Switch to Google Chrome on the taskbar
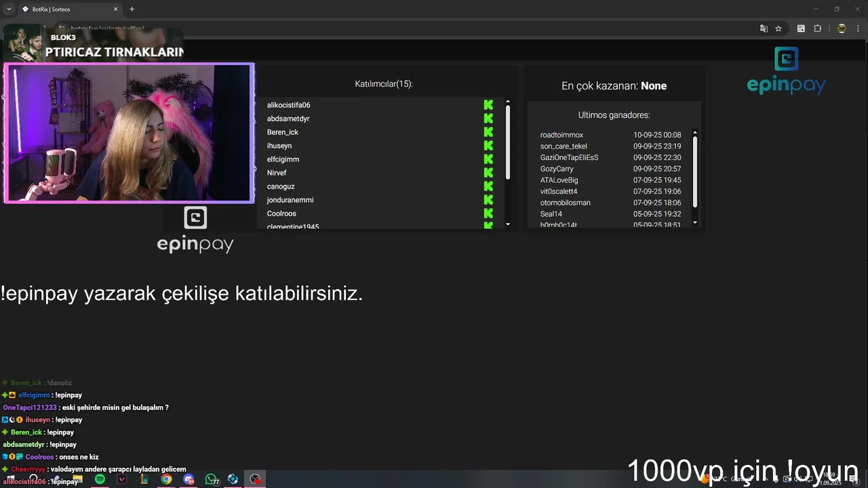 (x=166, y=479)
